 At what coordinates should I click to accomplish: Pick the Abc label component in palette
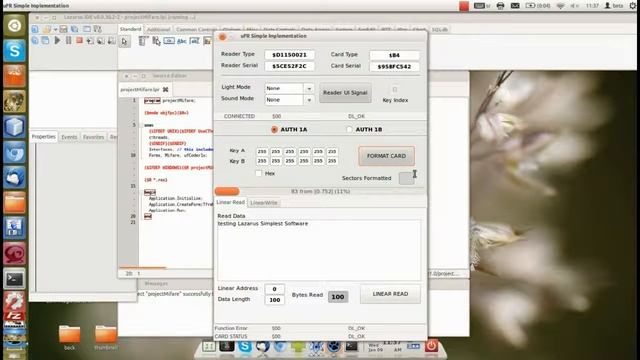[x=182, y=41]
